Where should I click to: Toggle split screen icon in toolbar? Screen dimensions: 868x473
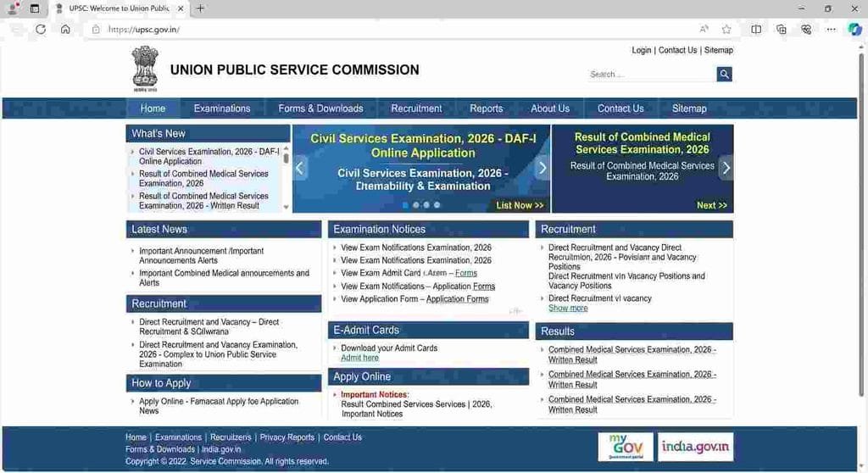[x=755, y=30]
